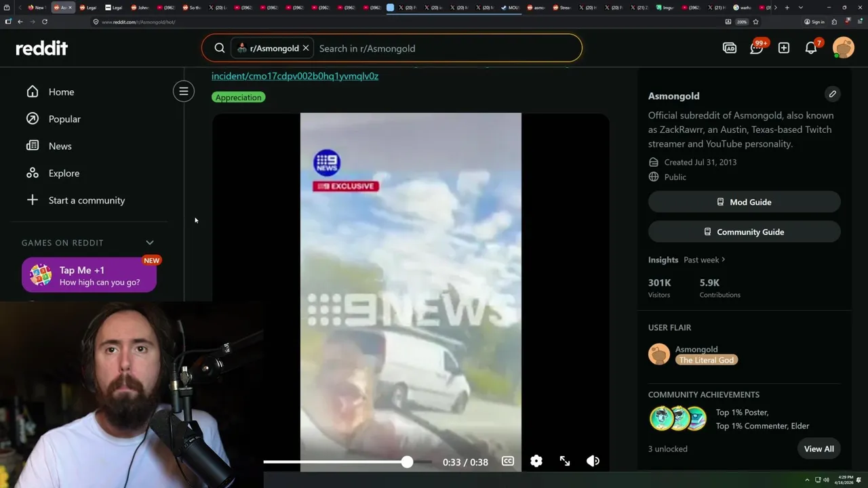Close the active Reddit browser tab

coord(70,7)
